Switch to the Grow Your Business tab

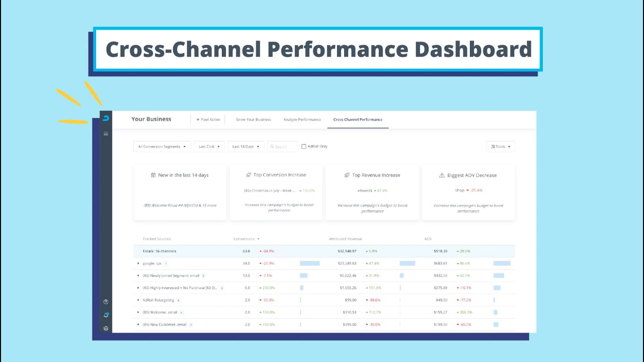pyautogui.click(x=254, y=120)
